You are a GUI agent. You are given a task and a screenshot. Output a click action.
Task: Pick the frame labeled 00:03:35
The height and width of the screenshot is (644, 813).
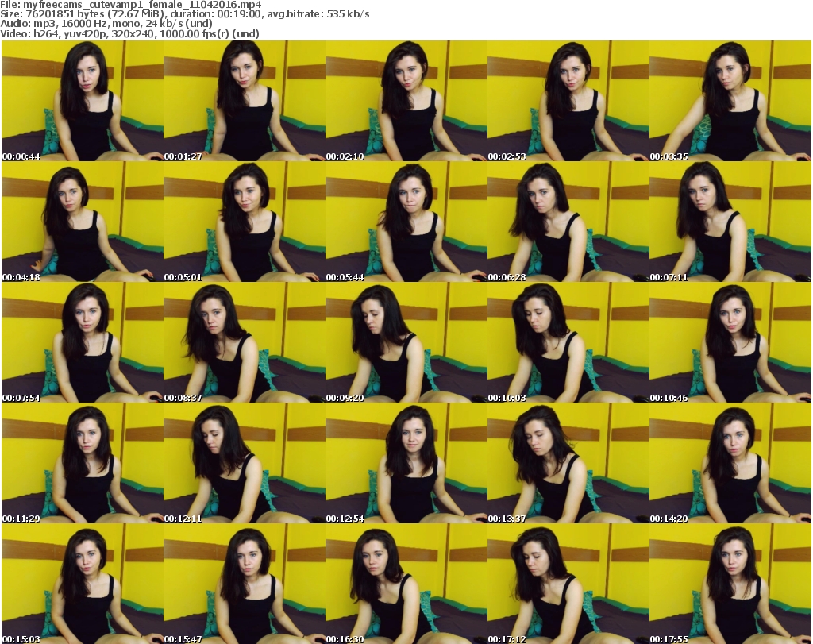(730, 102)
